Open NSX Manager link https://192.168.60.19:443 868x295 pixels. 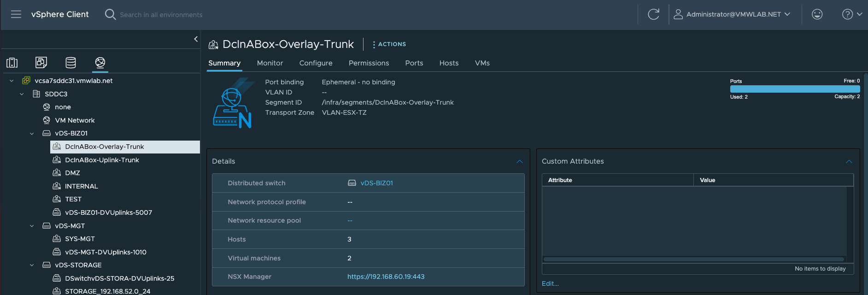(386, 277)
